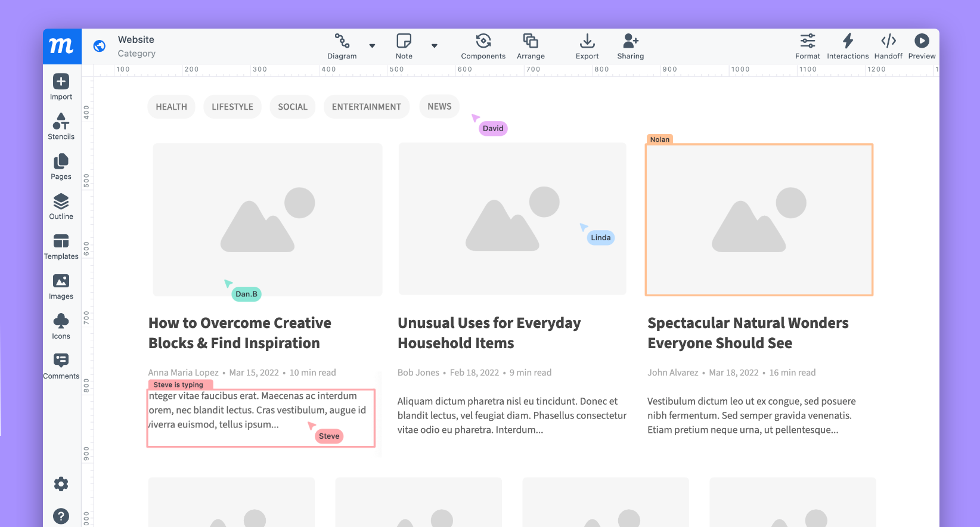Expand the Note dropdown arrow
The image size is (980, 527).
pyautogui.click(x=435, y=46)
